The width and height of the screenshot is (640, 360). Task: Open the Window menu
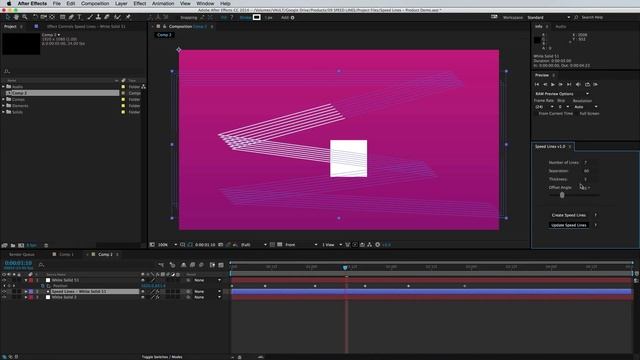(x=205, y=3)
